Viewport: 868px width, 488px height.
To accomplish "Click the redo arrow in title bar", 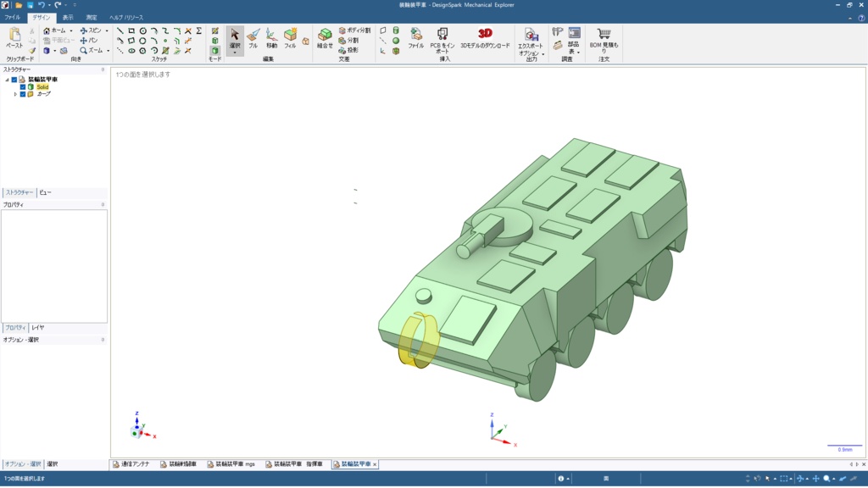I will (58, 5).
